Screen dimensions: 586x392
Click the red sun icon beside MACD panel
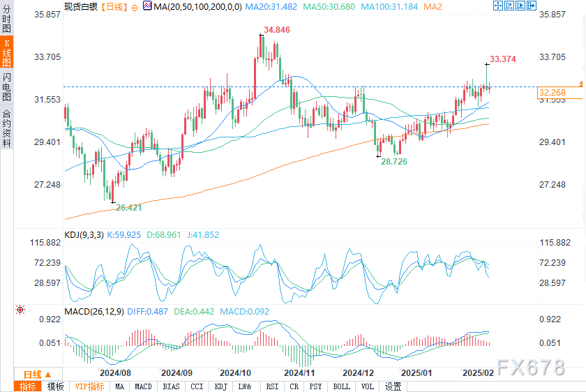click(21, 309)
